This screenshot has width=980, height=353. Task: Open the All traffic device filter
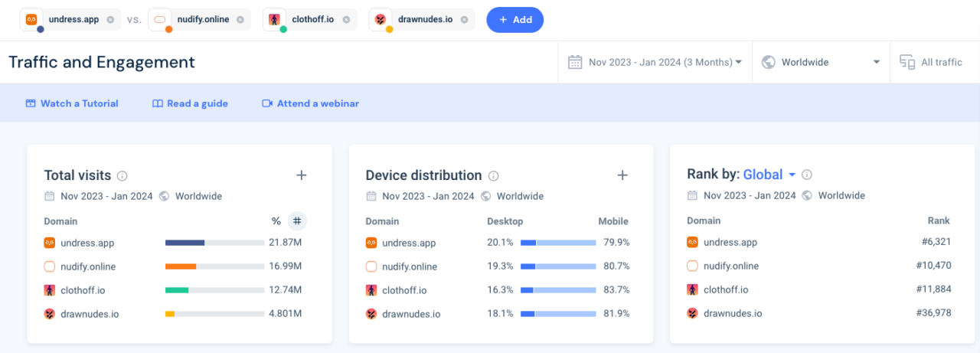[931, 62]
